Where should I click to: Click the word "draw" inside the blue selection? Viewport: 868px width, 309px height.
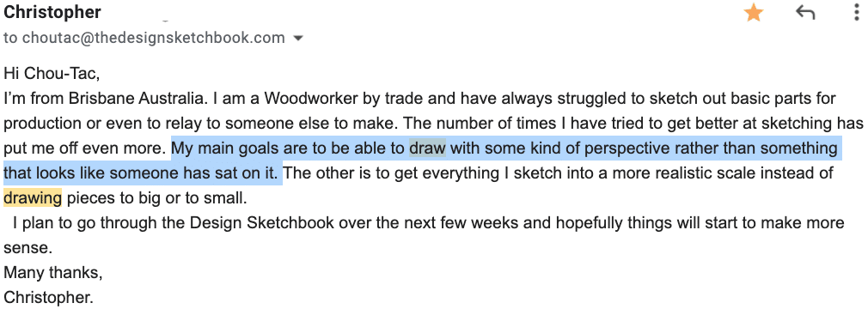427,148
